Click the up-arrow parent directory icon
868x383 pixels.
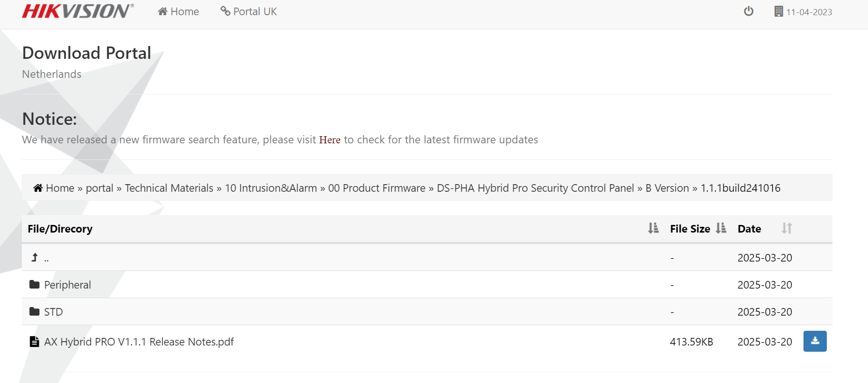(x=35, y=258)
